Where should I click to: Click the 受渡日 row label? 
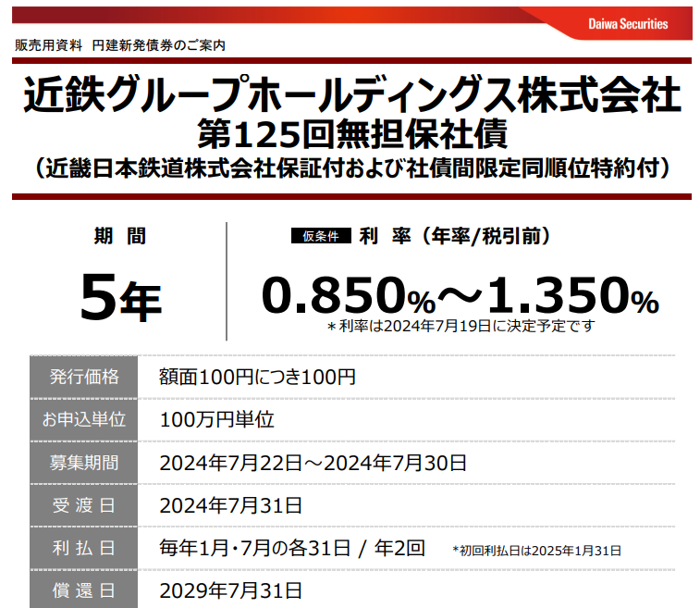click(x=84, y=505)
